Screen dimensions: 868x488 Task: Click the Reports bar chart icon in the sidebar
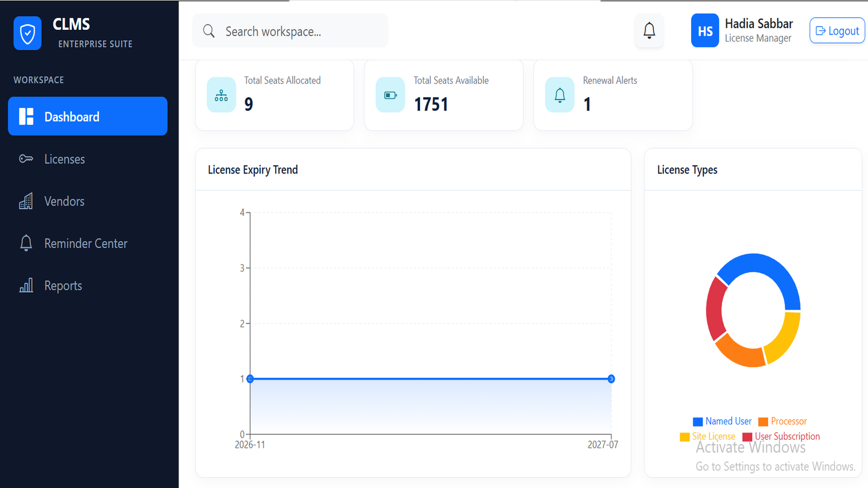click(26, 285)
